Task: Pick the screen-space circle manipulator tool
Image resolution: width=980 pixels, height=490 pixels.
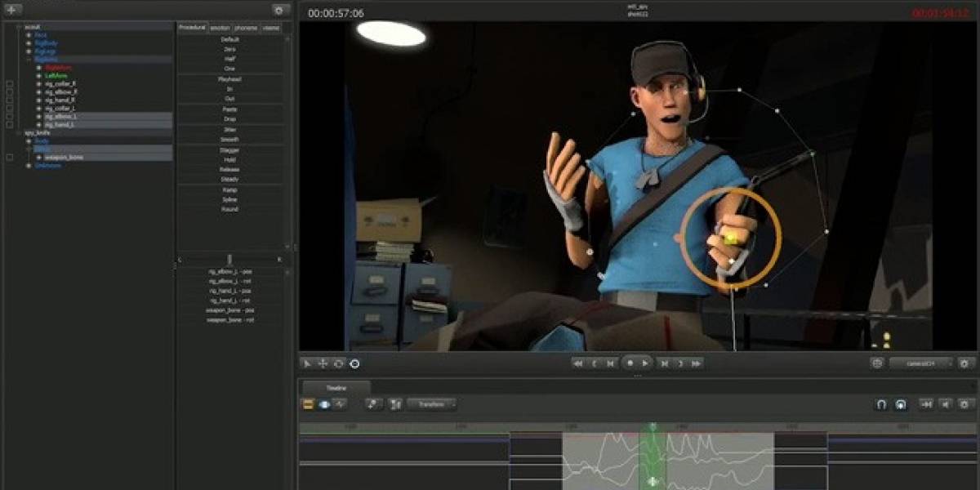Action: click(354, 363)
